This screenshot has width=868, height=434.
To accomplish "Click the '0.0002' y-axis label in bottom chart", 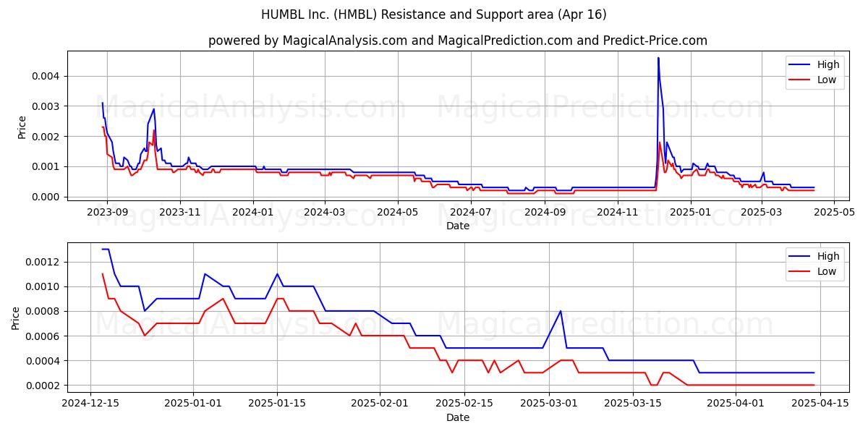I will (43, 386).
